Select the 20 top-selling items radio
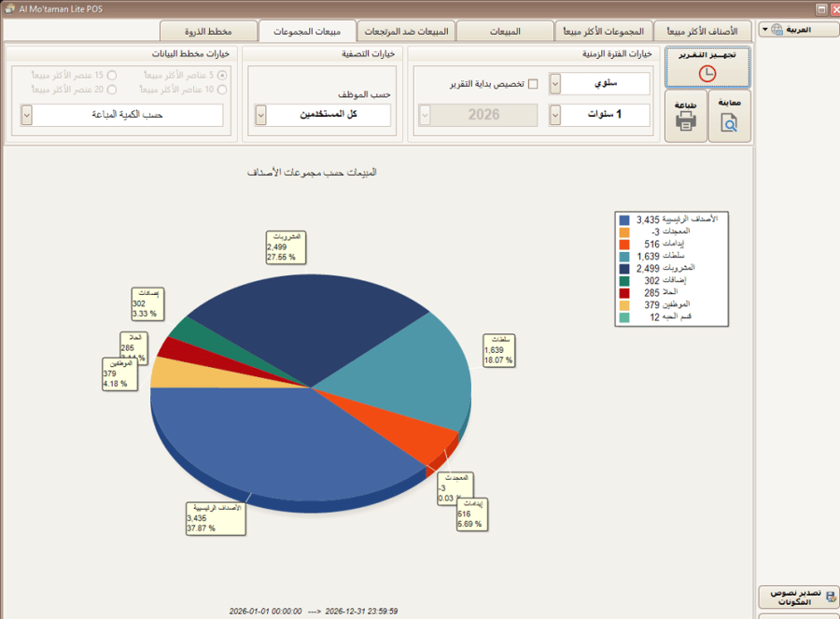Screen dimensions: 840x619 pyautogui.click(x=111, y=90)
